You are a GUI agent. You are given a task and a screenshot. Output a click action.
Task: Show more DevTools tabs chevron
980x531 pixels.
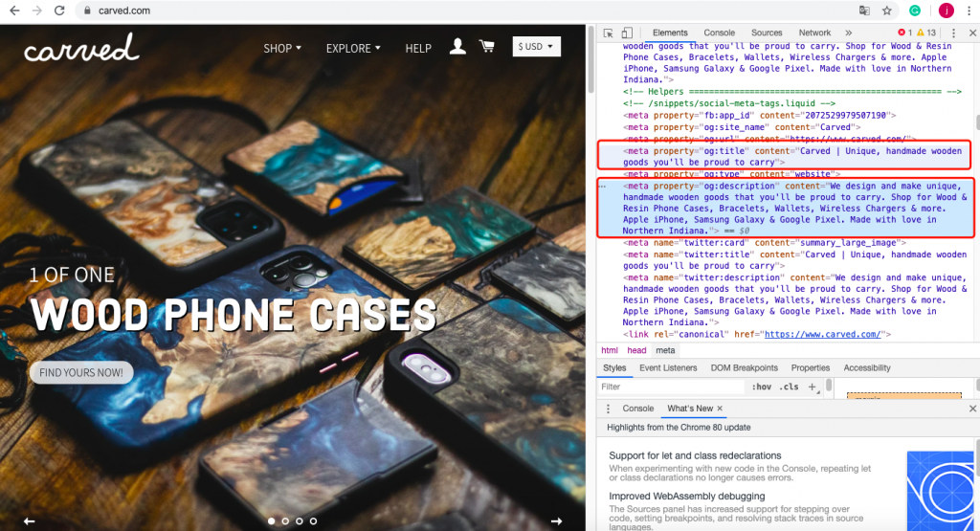[848, 33]
